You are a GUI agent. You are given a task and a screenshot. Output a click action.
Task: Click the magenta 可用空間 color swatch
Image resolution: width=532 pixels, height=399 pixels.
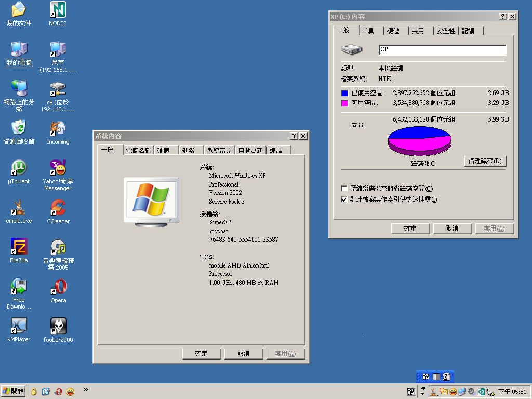[x=344, y=103]
